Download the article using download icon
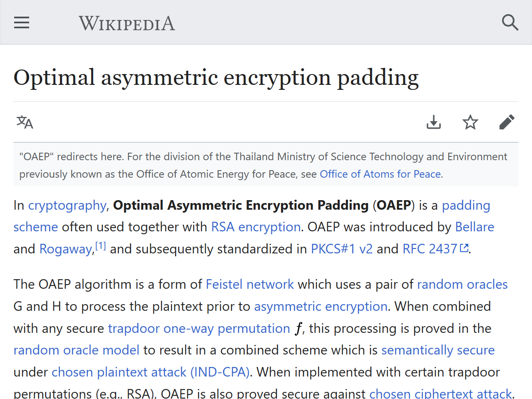 click(x=434, y=122)
